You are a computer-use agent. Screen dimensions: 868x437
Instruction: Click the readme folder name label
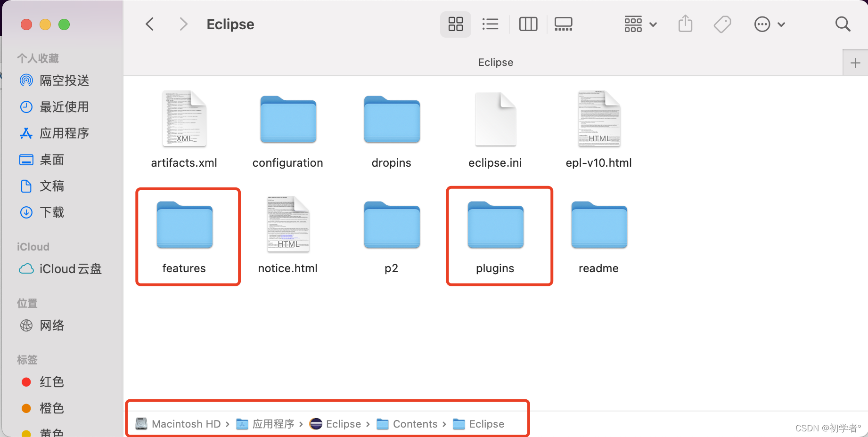click(599, 268)
